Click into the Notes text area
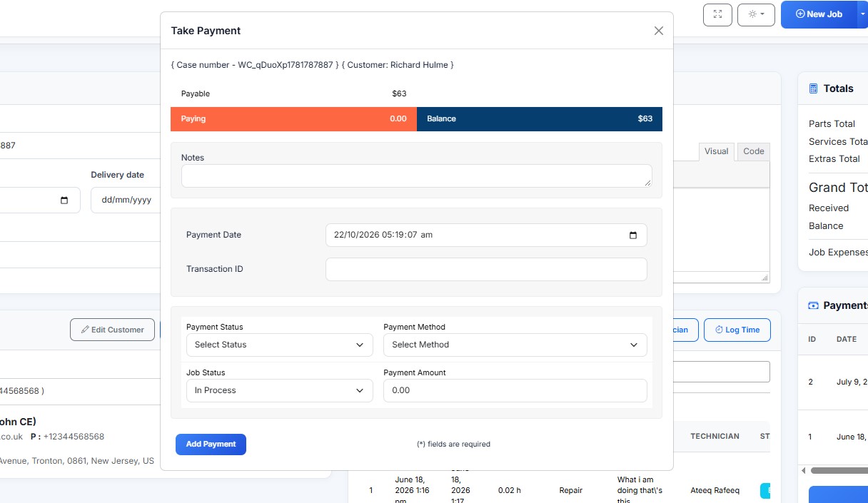This screenshot has width=868, height=503. [416, 176]
